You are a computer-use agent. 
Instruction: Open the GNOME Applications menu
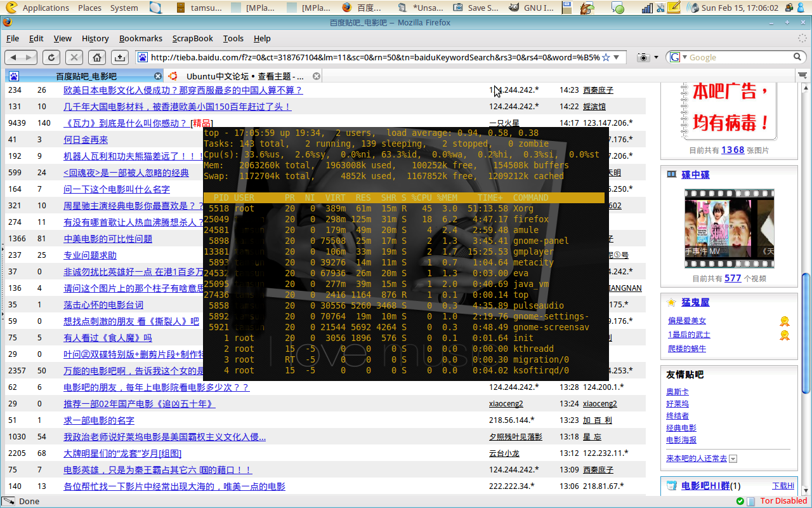point(46,8)
